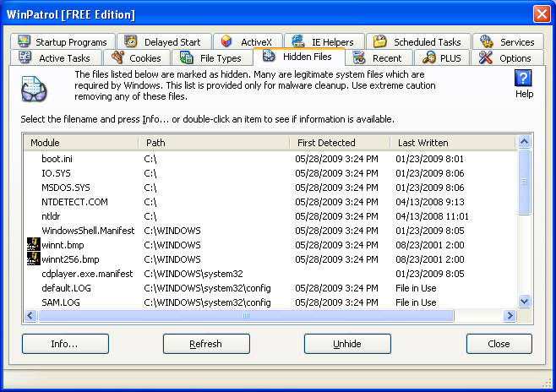The height and width of the screenshot is (392, 556).
Task: Click the Refresh button
Action: click(206, 344)
